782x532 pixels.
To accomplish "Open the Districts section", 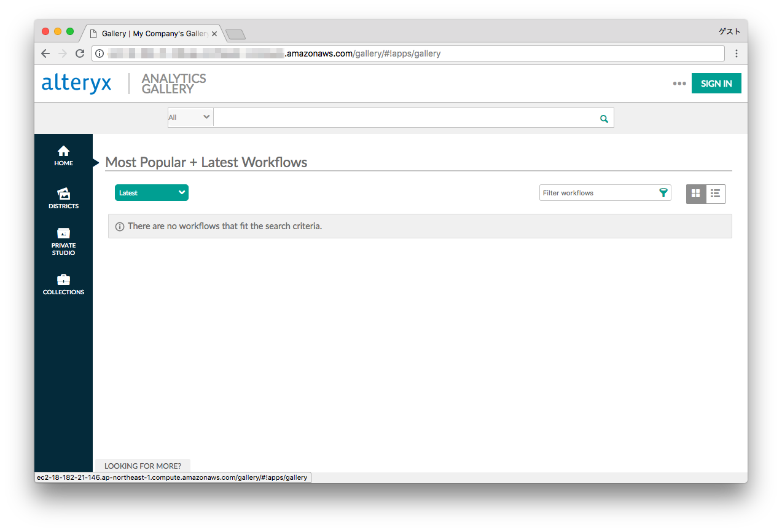I will (63, 197).
